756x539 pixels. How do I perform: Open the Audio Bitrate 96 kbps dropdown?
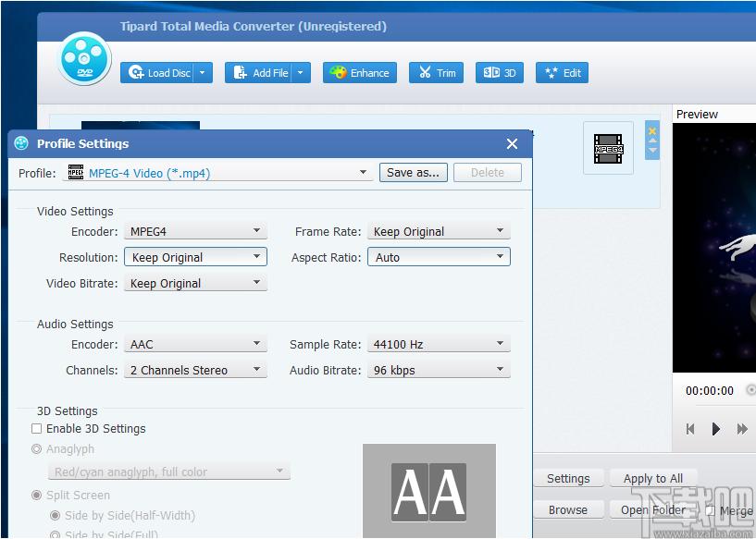click(x=439, y=370)
